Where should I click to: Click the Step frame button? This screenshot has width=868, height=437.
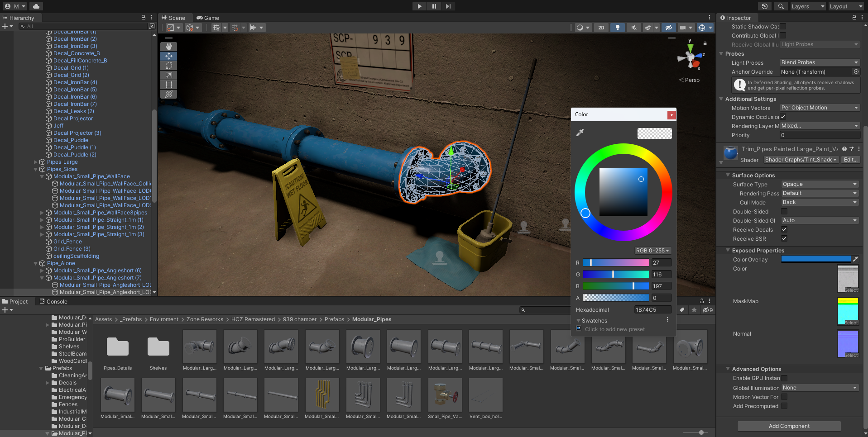pos(448,6)
